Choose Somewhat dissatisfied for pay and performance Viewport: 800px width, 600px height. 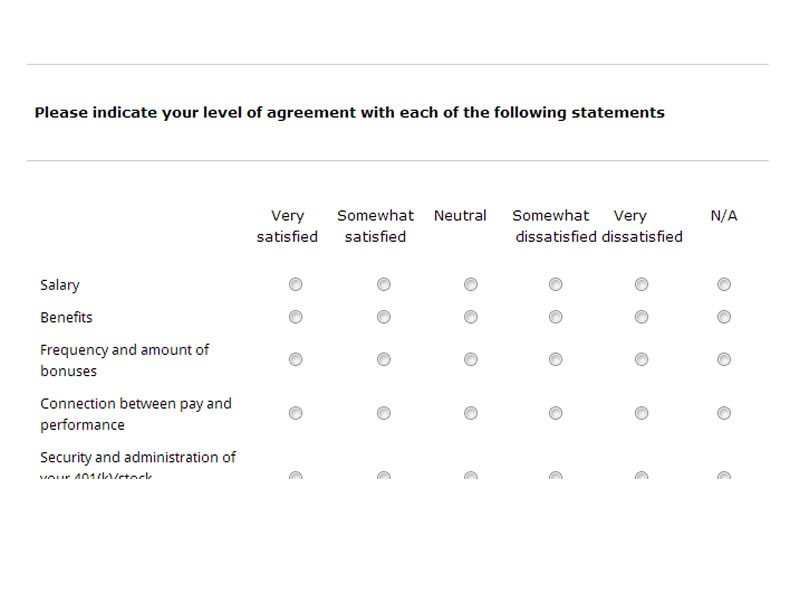(555, 412)
